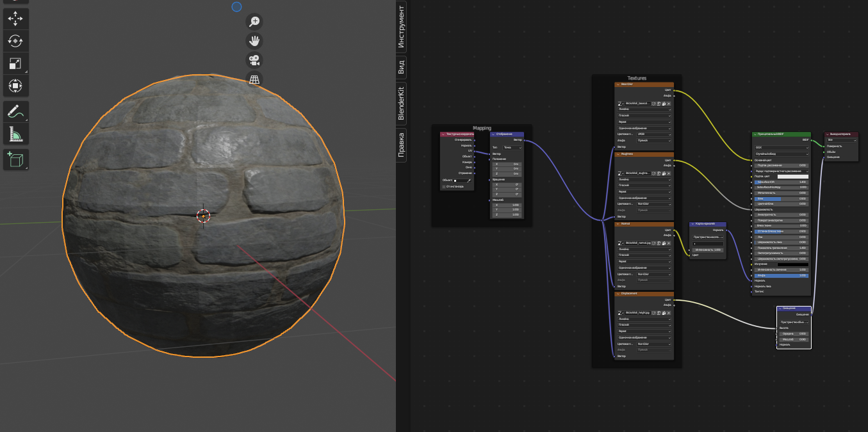Duplicate image icon in the BaseColor node

(659, 104)
